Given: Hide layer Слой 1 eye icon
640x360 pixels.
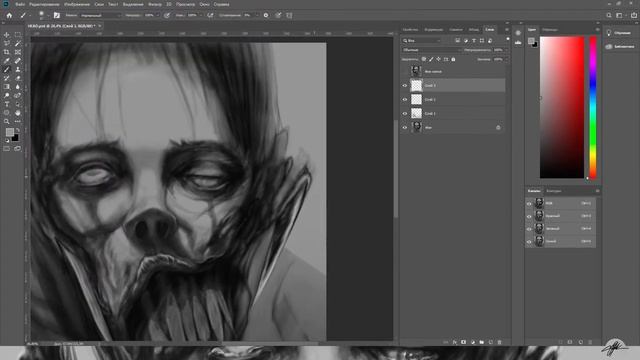Looking at the screenshot, I should (x=405, y=113).
